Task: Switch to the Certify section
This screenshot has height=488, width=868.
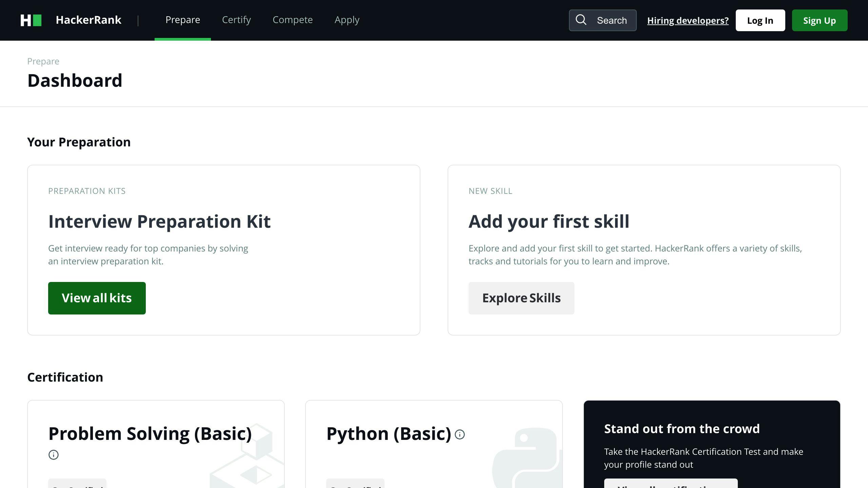Action: pyautogui.click(x=236, y=20)
